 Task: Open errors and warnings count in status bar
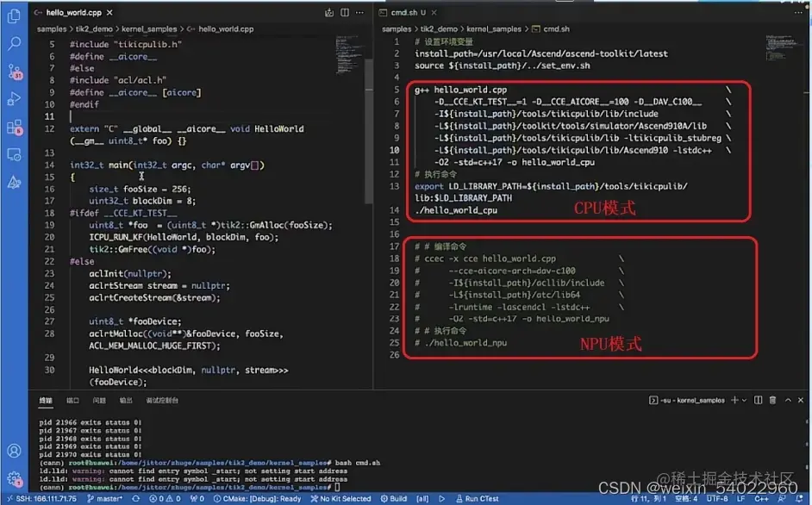[165, 499]
